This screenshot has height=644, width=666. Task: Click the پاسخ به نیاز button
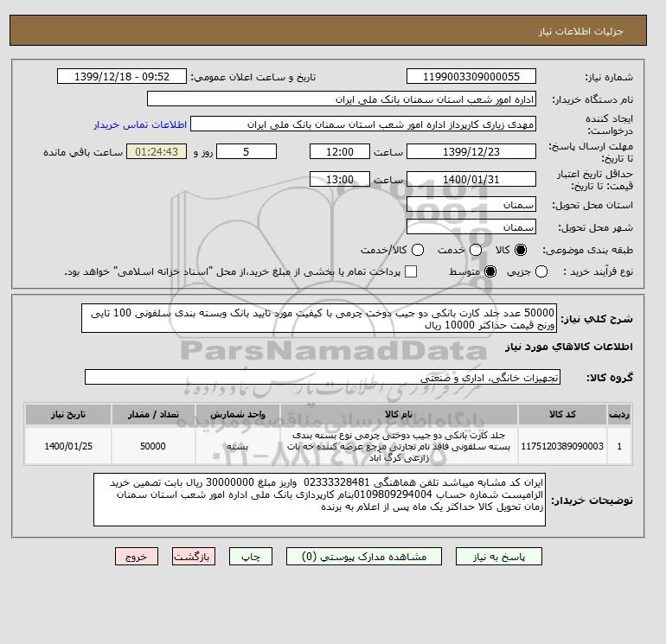[499, 557]
